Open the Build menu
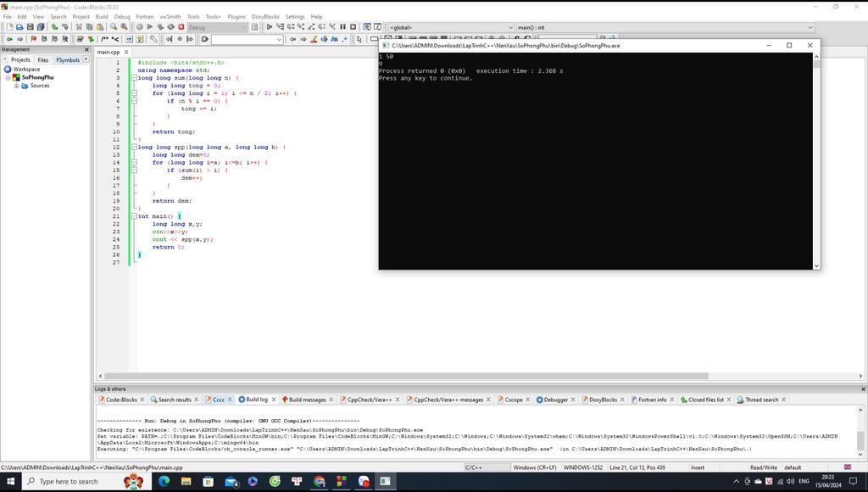868x492 pixels. [x=102, y=17]
